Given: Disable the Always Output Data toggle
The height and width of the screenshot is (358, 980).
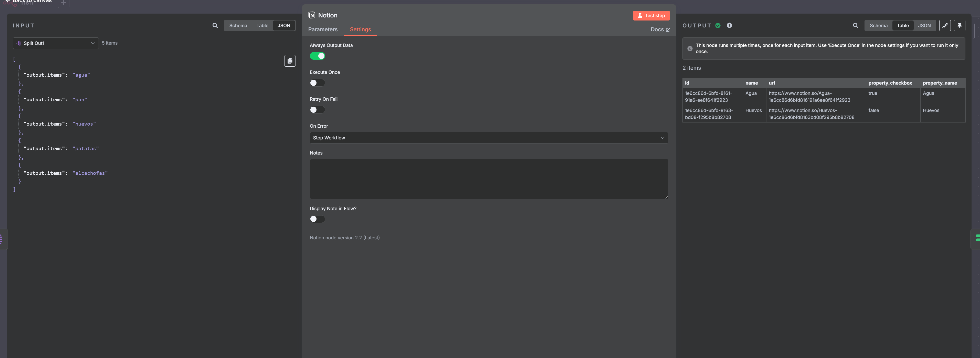Looking at the screenshot, I should tap(317, 56).
